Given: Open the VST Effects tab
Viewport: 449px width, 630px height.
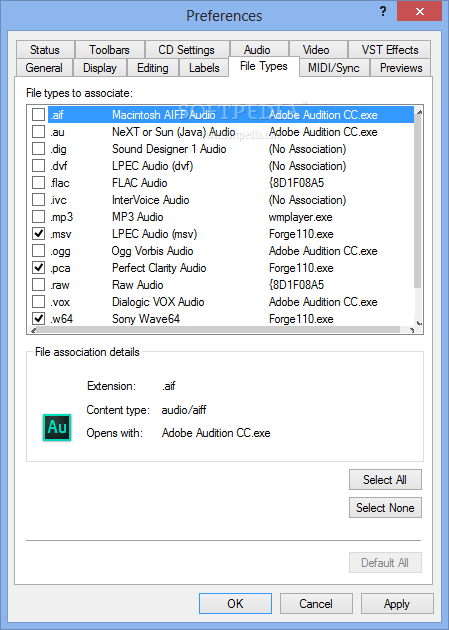Looking at the screenshot, I should [390, 50].
